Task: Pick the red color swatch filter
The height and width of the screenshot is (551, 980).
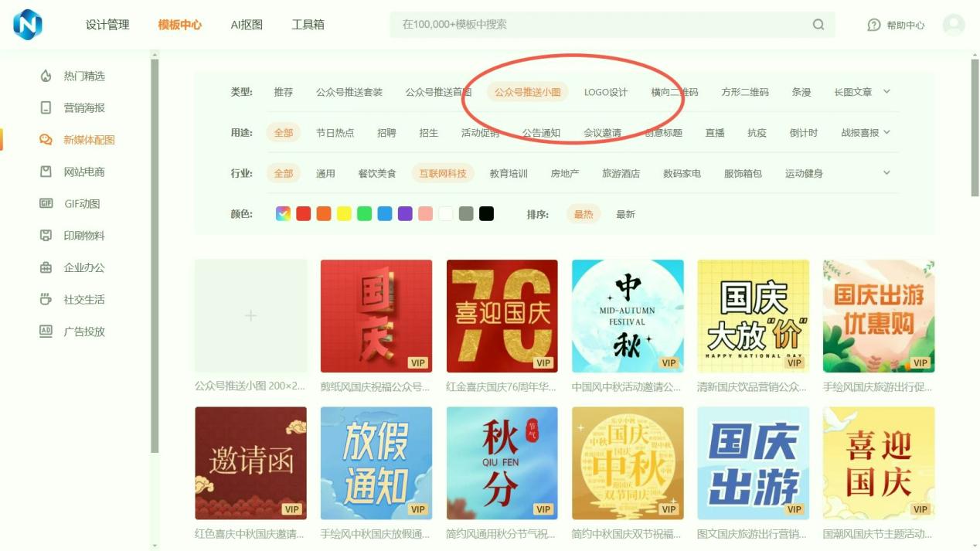Action: click(x=304, y=214)
